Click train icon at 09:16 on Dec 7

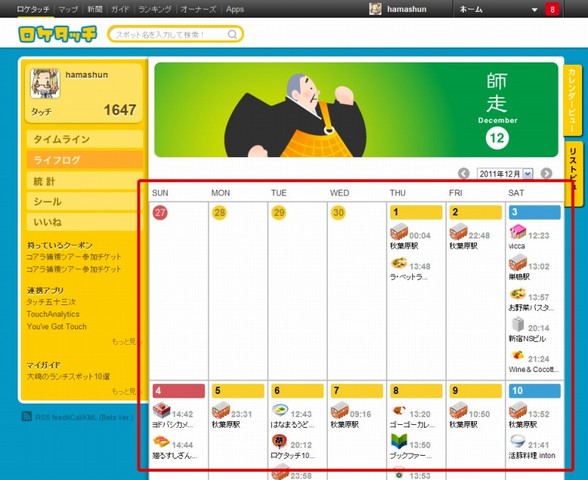point(340,410)
